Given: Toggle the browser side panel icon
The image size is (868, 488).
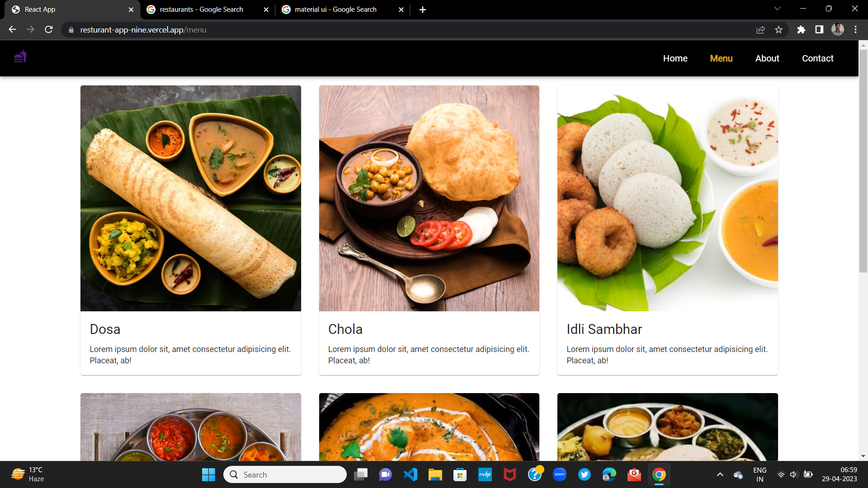Looking at the screenshot, I should (819, 30).
